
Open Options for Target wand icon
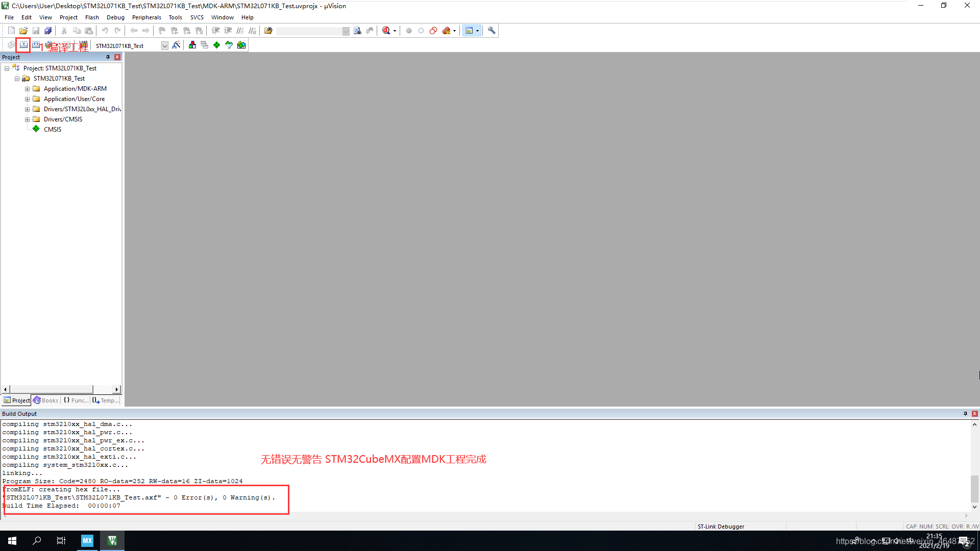(176, 45)
